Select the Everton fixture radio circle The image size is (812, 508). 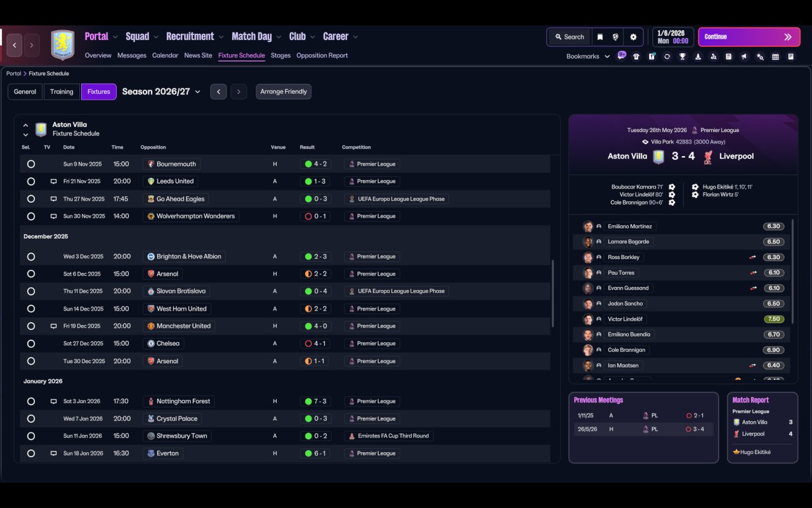[31, 453]
